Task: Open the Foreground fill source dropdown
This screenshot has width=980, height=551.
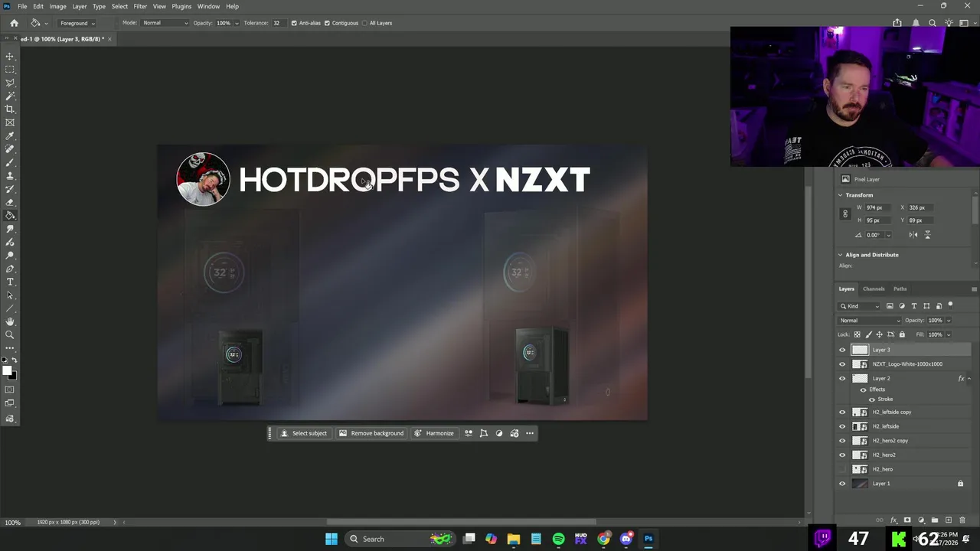Action: click(x=77, y=23)
